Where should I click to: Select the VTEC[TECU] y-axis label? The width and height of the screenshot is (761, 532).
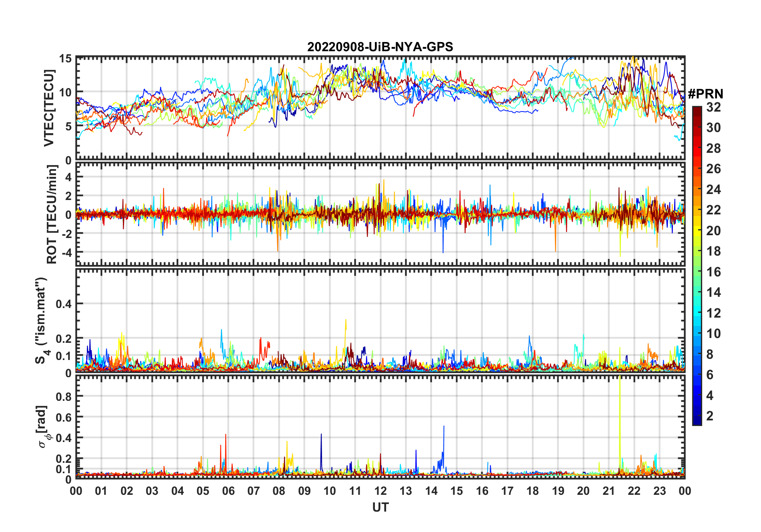49,108
